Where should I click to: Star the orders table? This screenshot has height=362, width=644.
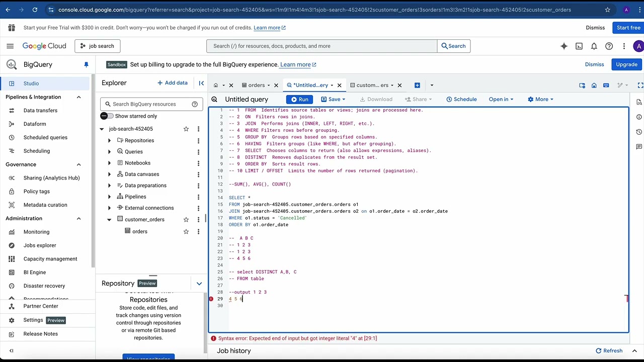click(x=186, y=231)
